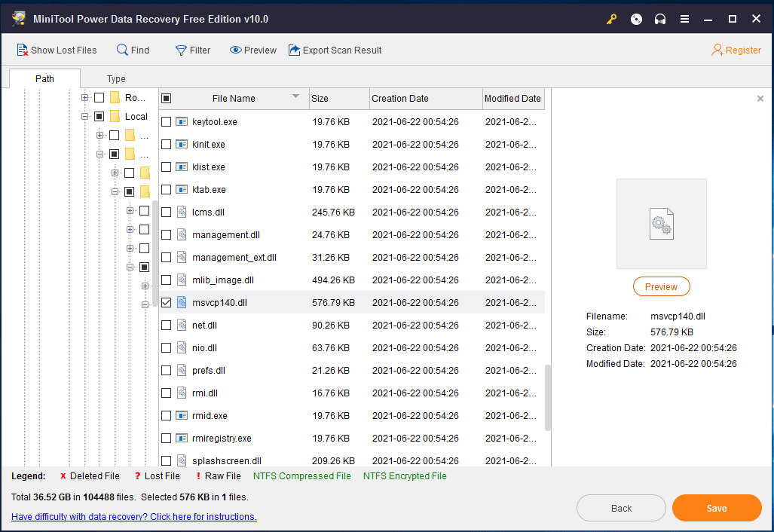Screen dimensions: 774x532
Task: Click the orange Save button
Action: click(x=717, y=509)
